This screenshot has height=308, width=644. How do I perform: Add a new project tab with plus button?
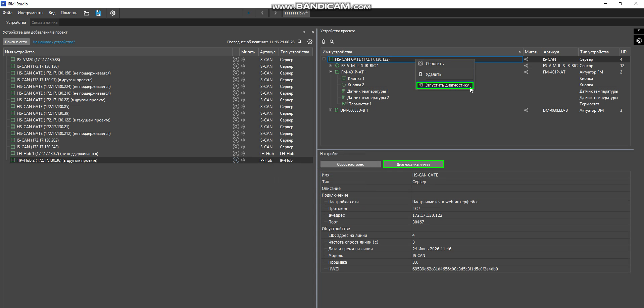pos(249,13)
